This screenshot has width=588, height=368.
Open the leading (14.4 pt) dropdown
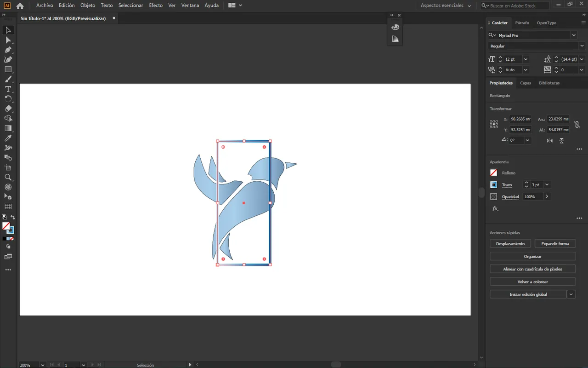click(x=582, y=59)
